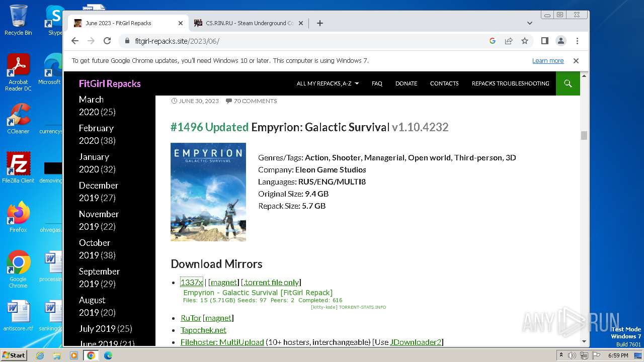Click the Empyrion torrent stats name link

tap(258, 293)
